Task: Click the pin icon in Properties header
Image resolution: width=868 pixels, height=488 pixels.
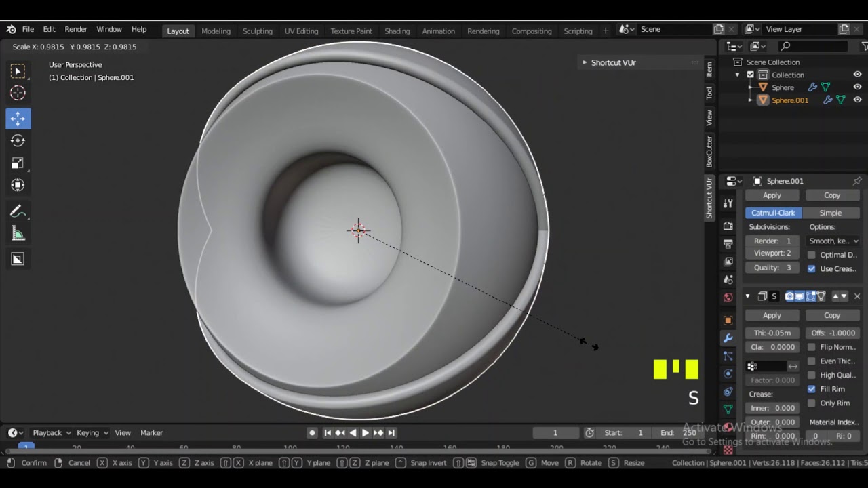Action: pos(857,181)
